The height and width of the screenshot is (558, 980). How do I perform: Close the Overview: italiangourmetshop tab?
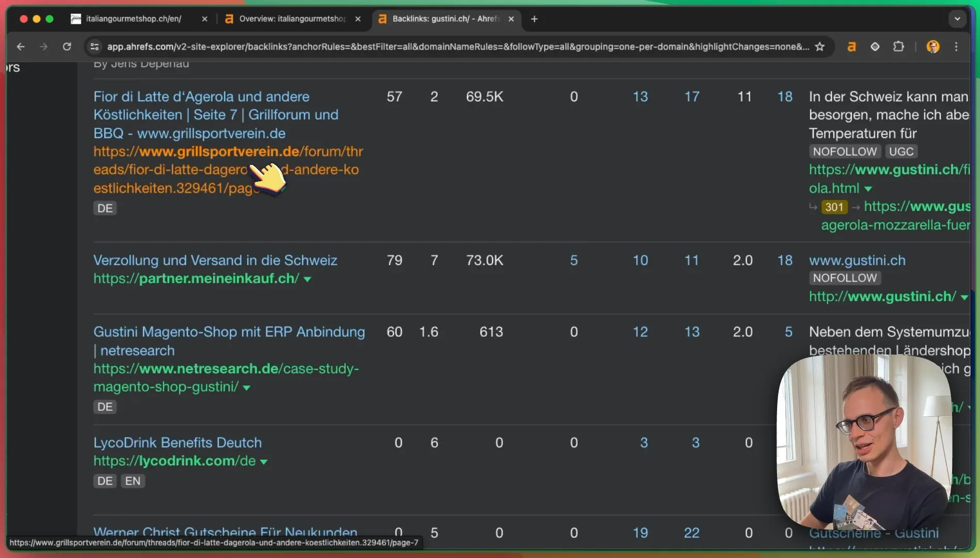(x=358, y=19)
